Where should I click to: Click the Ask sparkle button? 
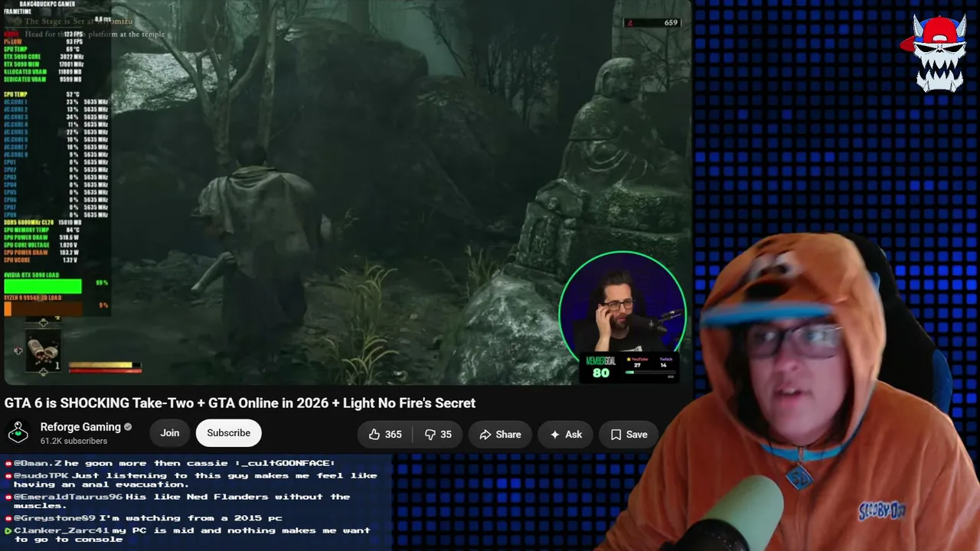[565, 434]
